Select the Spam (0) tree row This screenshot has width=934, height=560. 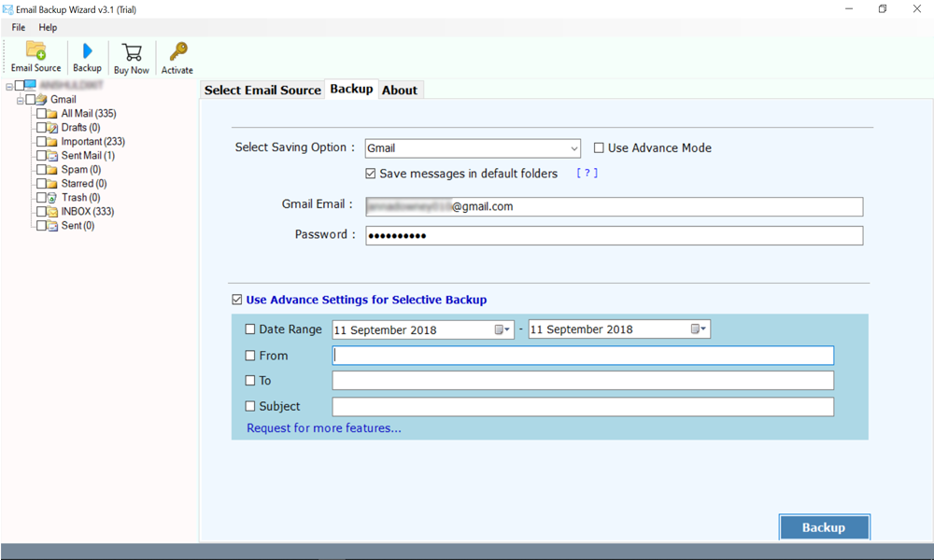click(81, 170)
